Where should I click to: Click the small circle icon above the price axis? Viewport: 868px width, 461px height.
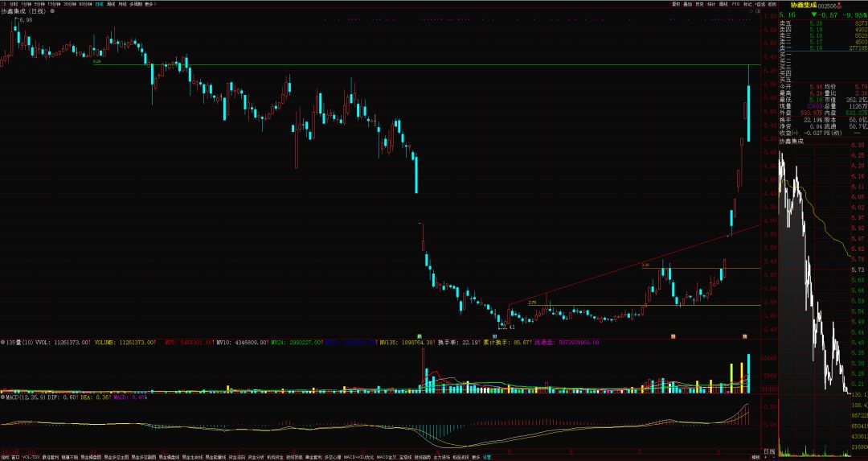click(x=751, y=11)
